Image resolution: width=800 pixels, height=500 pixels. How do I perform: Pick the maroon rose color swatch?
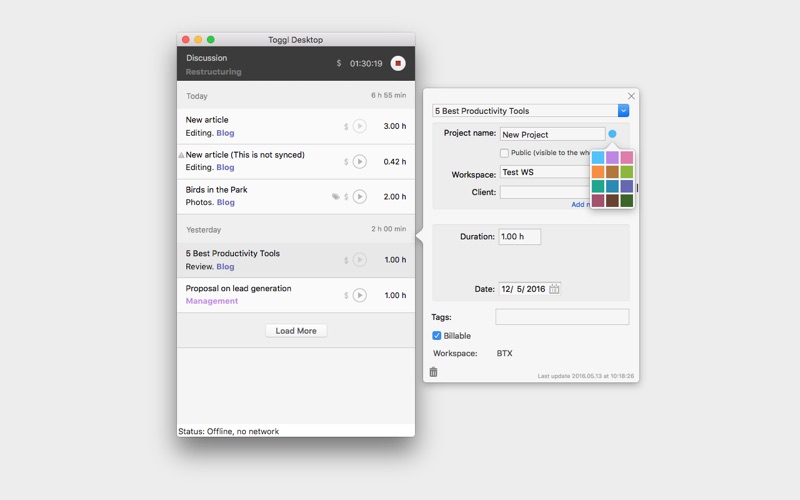(598, 200)
